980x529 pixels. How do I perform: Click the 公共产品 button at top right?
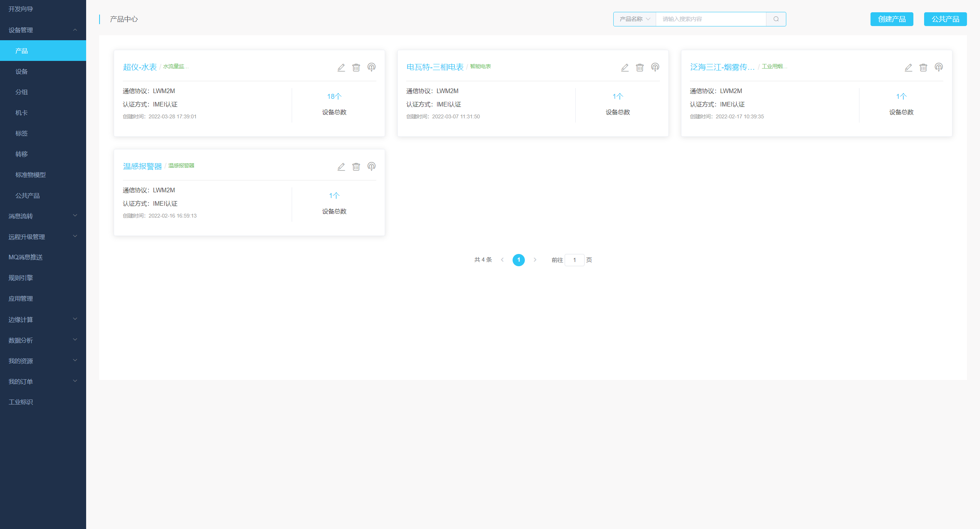click(x=945, y=19)
